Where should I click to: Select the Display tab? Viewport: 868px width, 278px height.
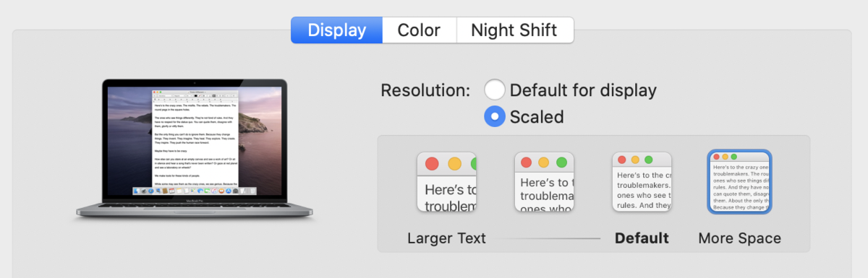point(336,30)
